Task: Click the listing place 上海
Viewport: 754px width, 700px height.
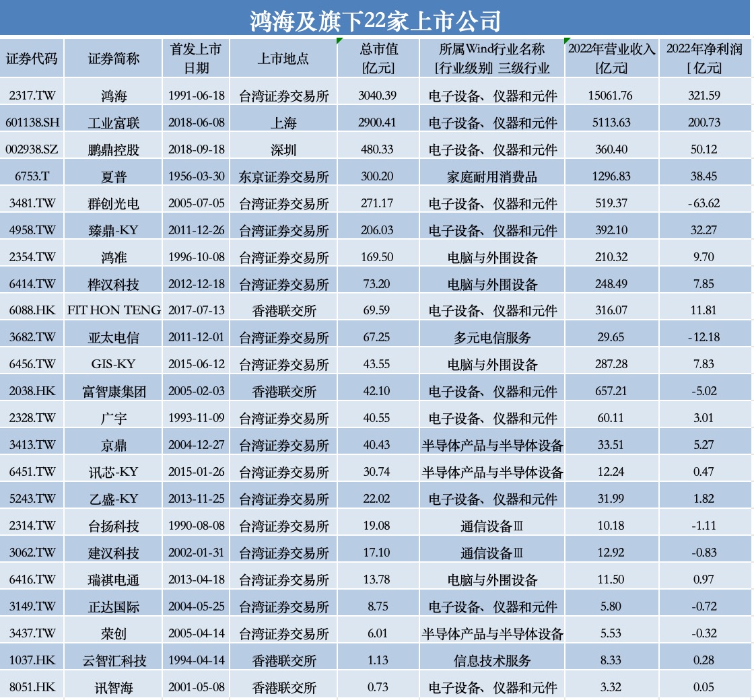Action: pyautogui.click(x=283, y=123)
